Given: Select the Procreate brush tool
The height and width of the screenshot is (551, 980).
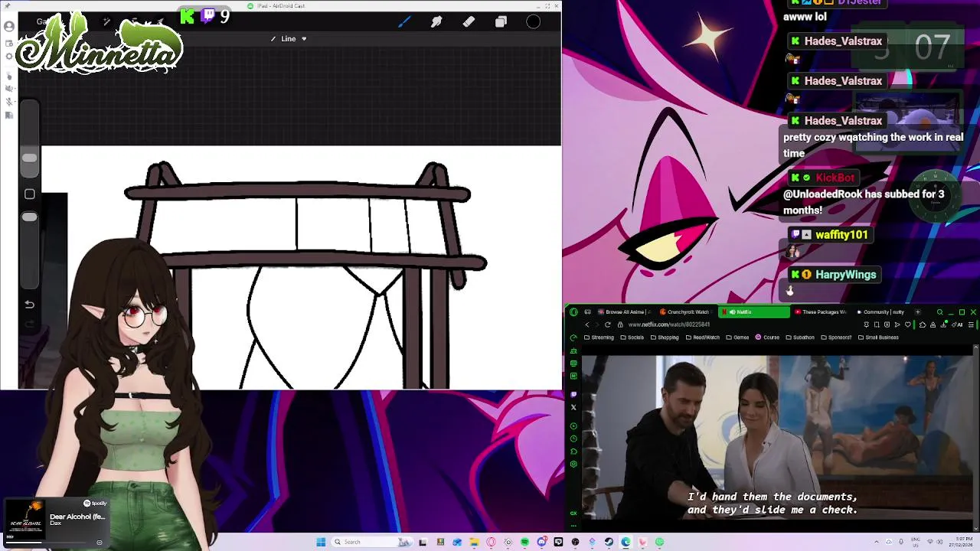Looking at the screenshot, I should tap(404, 21).
